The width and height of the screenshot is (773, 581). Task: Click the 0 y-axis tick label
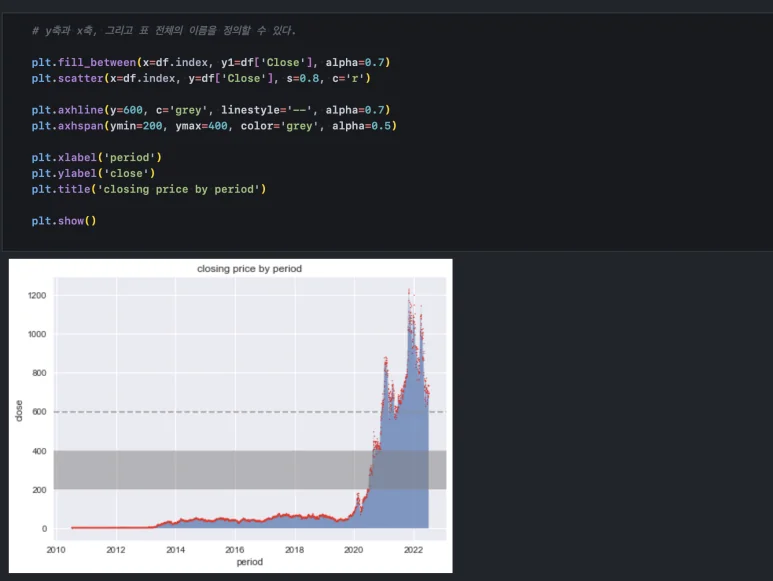click(x=45, y=528)
